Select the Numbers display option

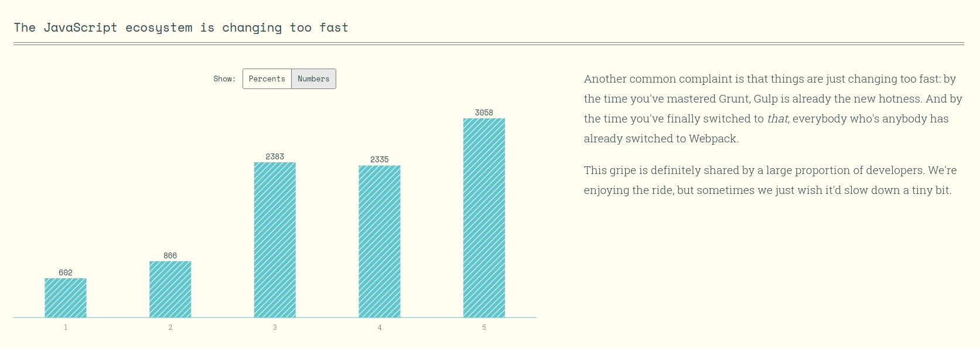tap(313, 79)
